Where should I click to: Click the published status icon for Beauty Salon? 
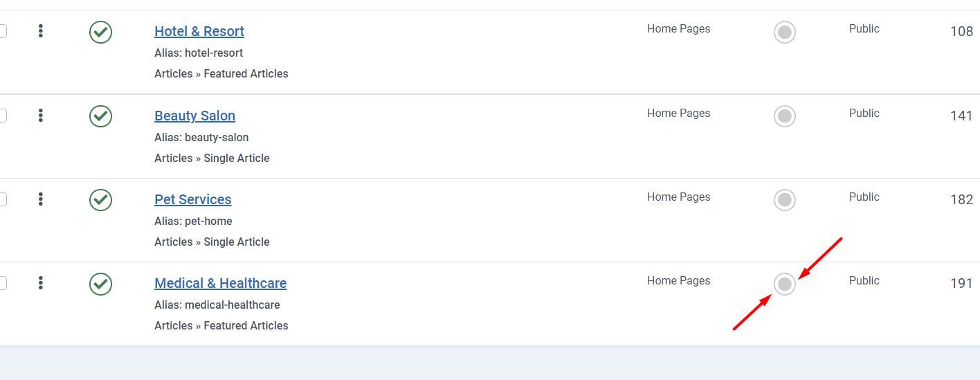100,116
